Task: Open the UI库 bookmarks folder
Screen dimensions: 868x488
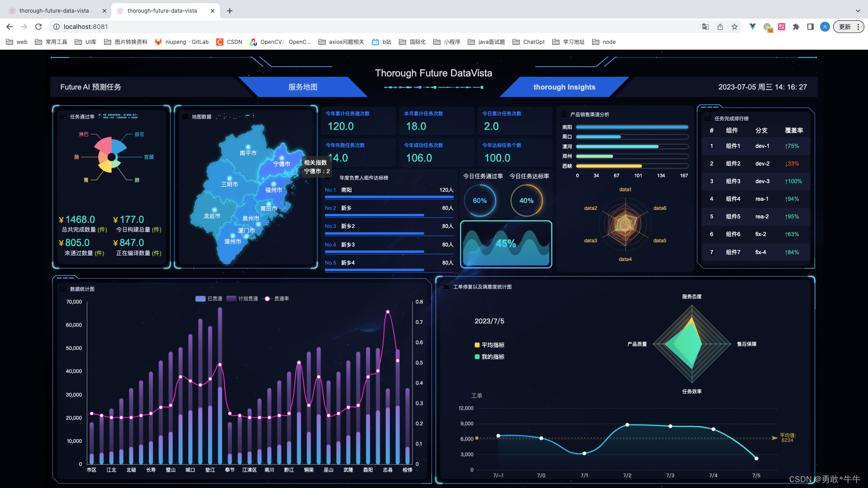Action: (85, 42)
